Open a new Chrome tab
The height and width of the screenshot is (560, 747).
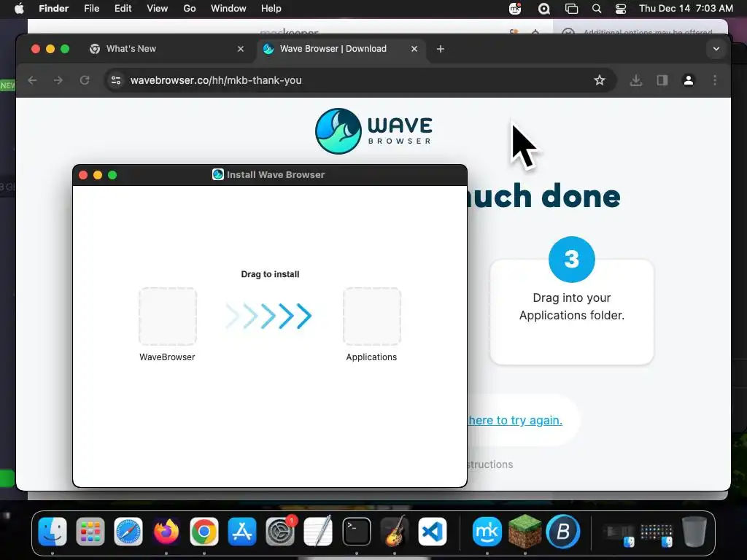pos(440,49)
